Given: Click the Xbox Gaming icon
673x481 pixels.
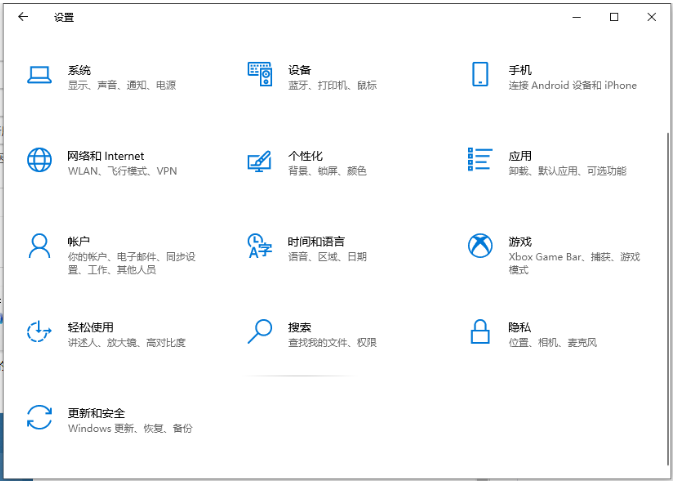Looking at the screenshot, I should click(x=480, y=246).
